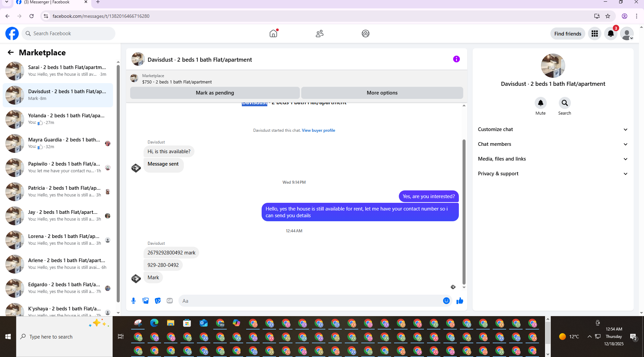
Task: Open the account profile avatar menu
Action: pos(627,34)
